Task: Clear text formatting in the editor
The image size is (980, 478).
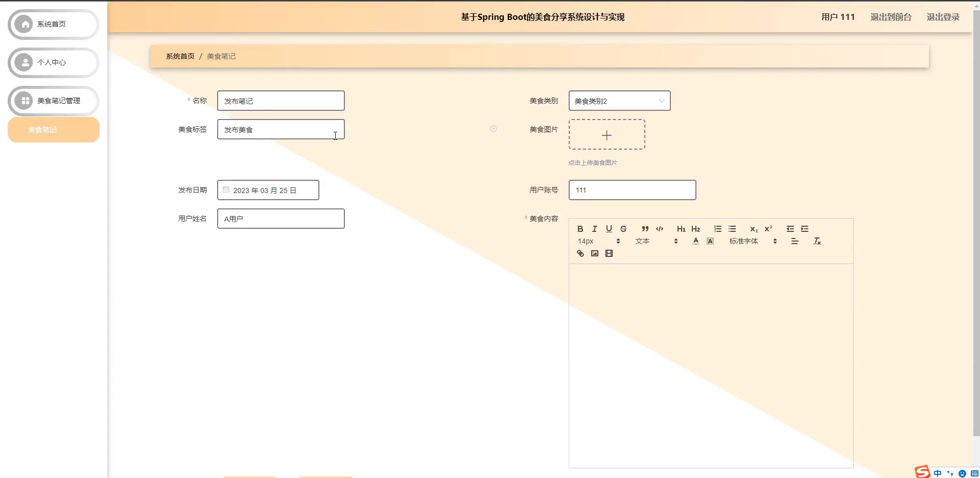Action: [x=817, y=241]
